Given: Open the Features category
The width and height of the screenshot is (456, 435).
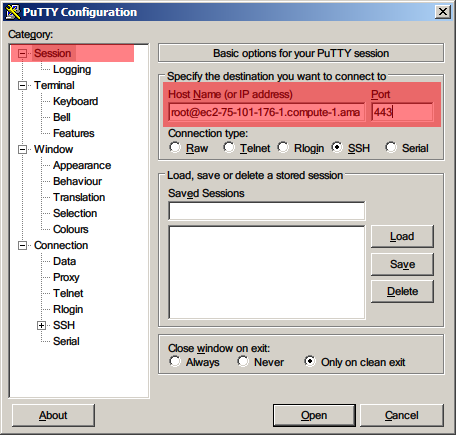Looking at the screenshot, I should (x=74, y=133).
